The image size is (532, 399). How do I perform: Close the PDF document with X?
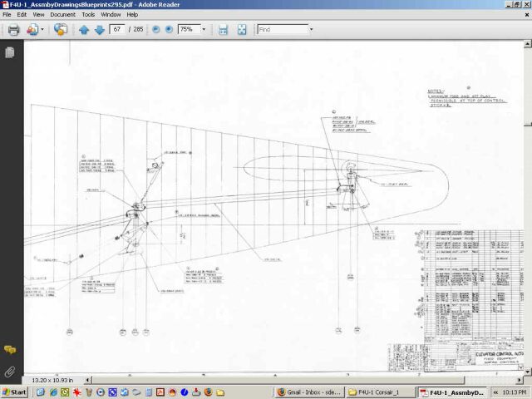pyautogui.click(x=527, y=15)
